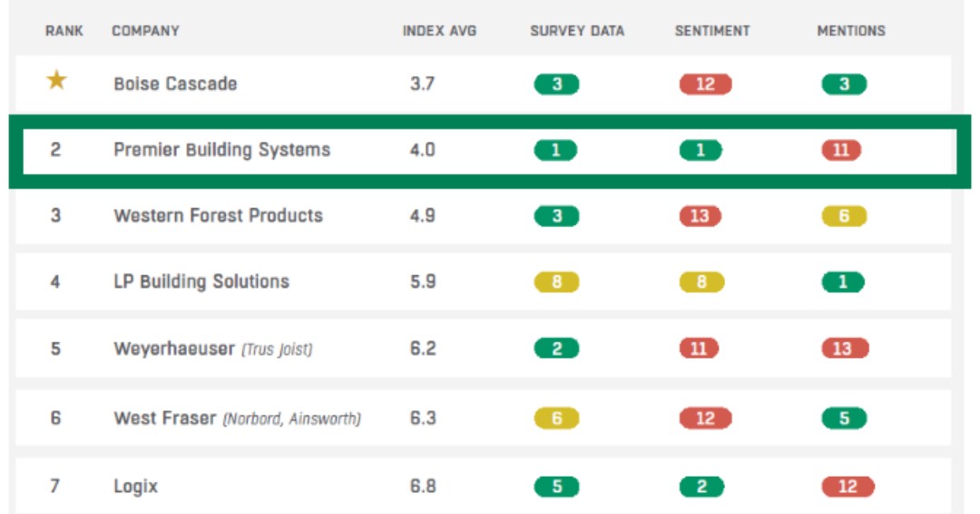Click the gold star rank icon
The width and height of the screenshot is (980, 514).
pyautogui.click(x=57, y=80)
